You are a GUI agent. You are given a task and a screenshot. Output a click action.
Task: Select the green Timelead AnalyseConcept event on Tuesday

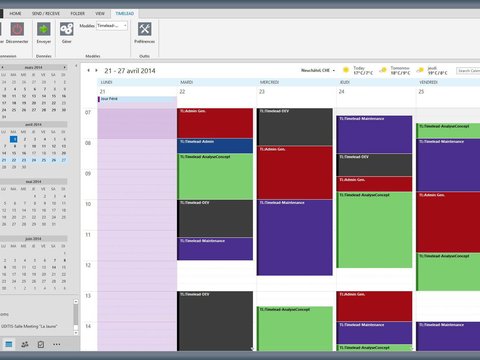[215, 176]
